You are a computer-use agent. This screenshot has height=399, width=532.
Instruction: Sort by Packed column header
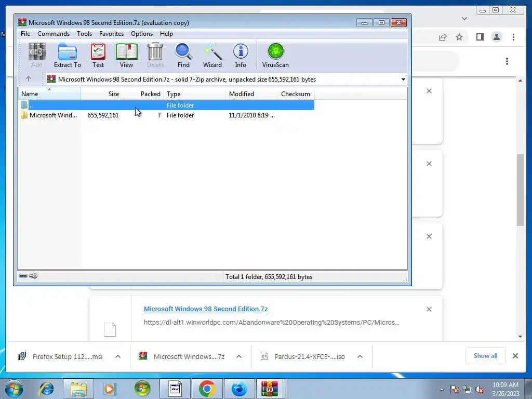[x=143, y=94]
